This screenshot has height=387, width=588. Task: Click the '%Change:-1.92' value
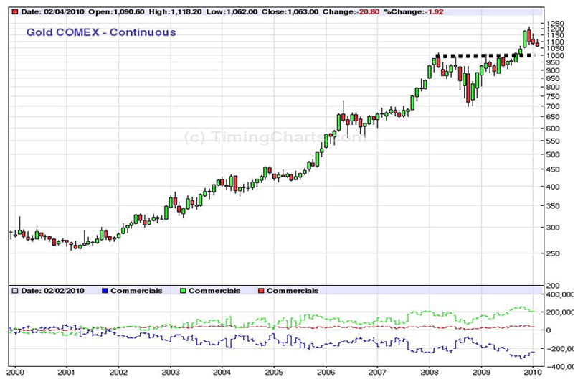pos(413,11)
